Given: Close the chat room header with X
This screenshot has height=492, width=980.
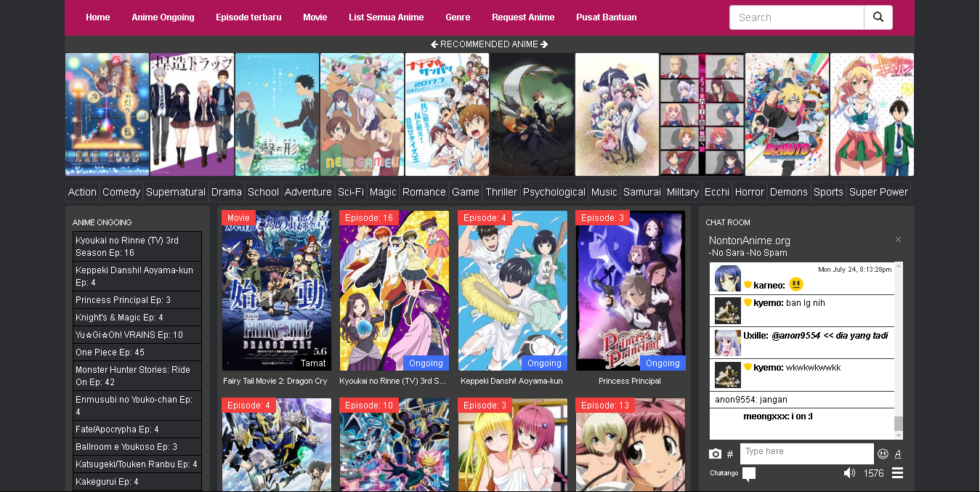Looking at the screenshot, I should point(898,240).
